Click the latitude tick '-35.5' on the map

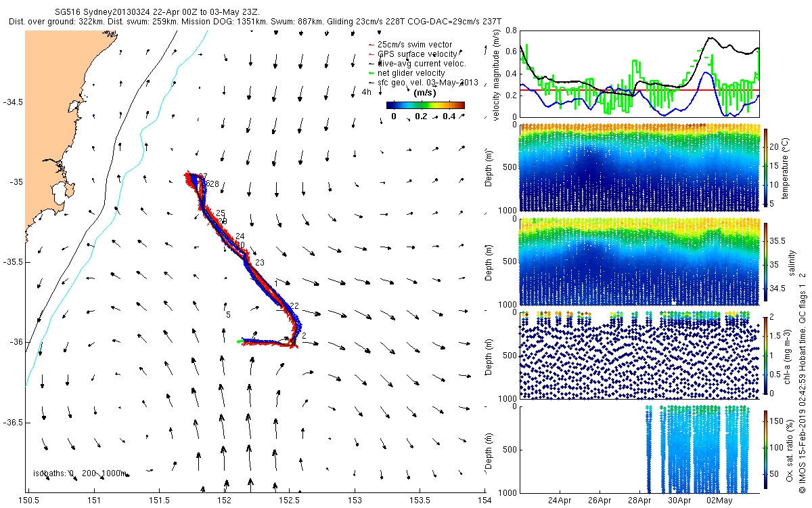(x=13, y=262)
